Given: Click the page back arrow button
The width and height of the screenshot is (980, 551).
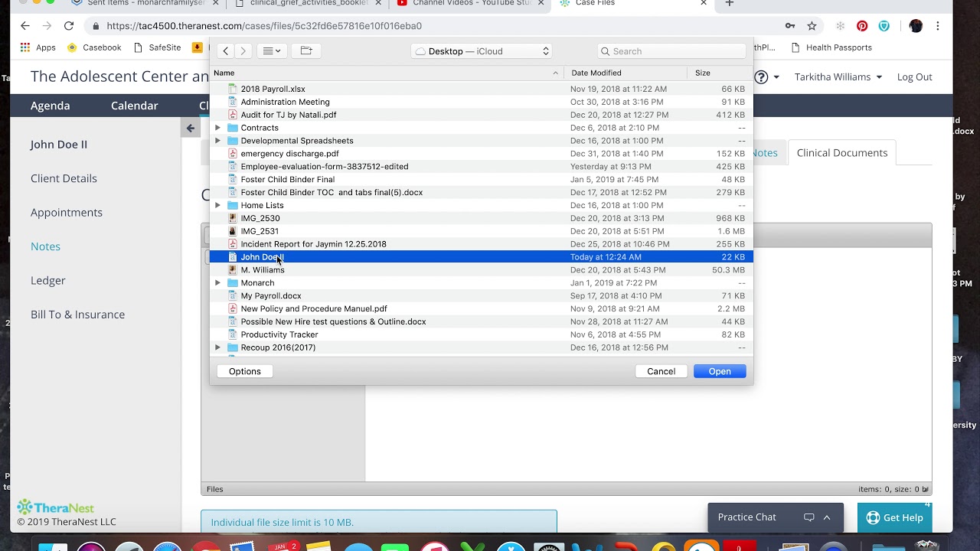Looking at the screenshot, I should point(191,128).
